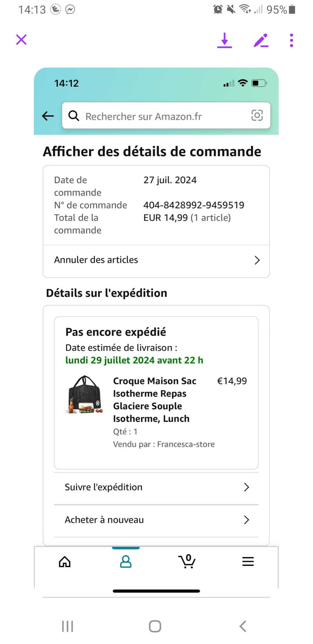Close the image viewer with the X
Viewport: 313px width, 644px height.
(x=21, y=40)
